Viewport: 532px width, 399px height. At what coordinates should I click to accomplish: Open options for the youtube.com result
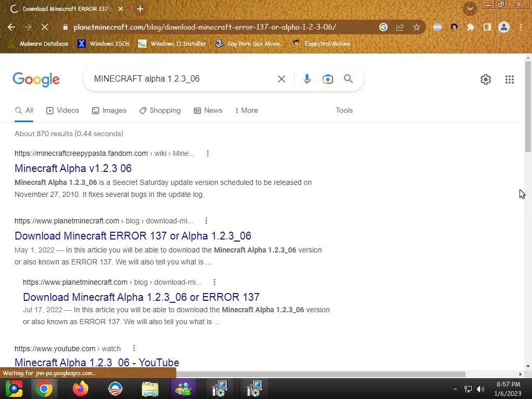click(x=134, y=348)
